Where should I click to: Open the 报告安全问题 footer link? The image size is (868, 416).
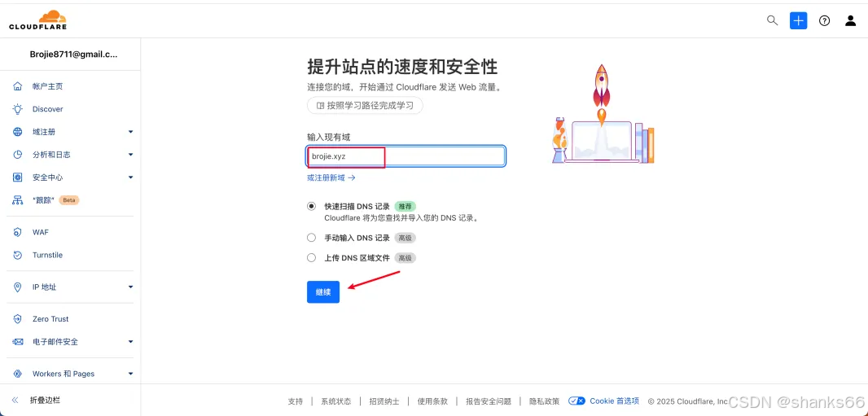pos(489,401)
